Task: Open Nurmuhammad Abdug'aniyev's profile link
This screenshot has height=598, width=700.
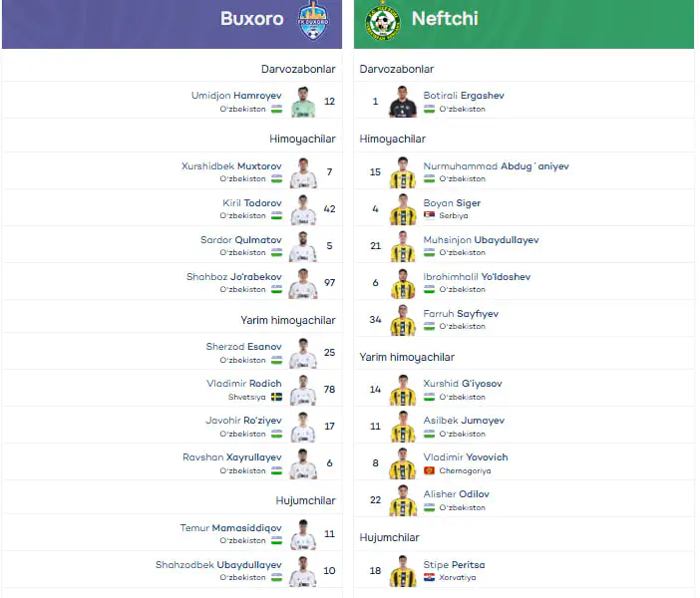Action: pos(496,166)
